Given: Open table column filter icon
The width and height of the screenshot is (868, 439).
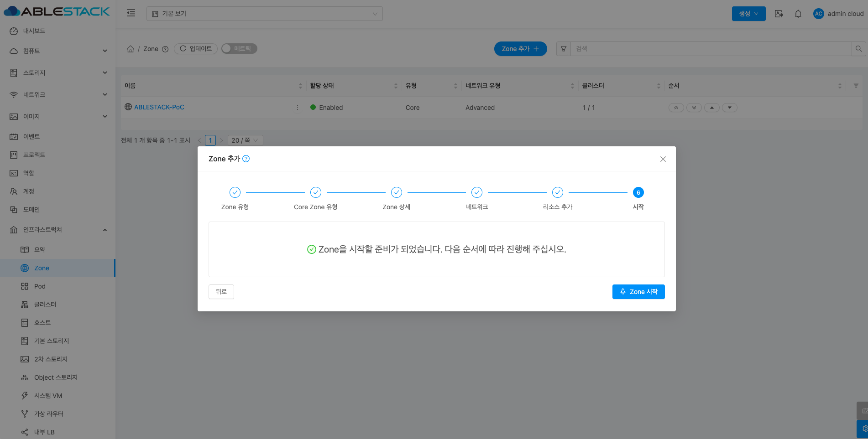Looking at the screenshot, I should [x=856, y=86].
